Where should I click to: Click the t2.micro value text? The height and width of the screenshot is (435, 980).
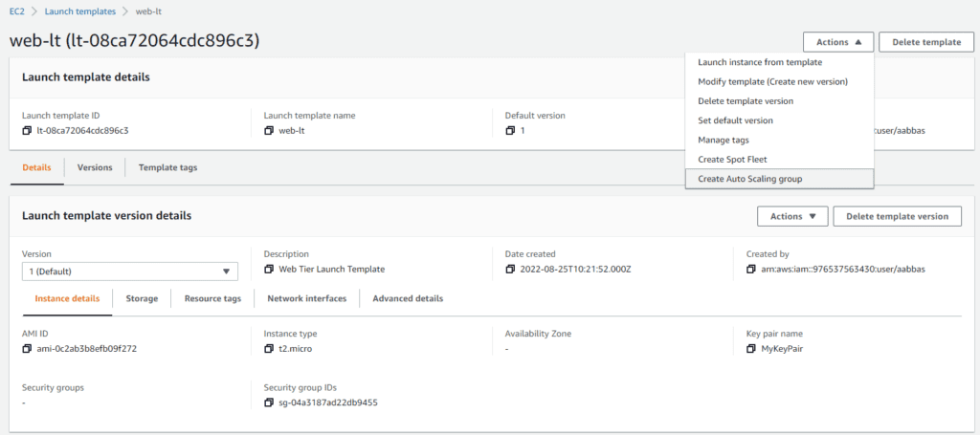(x=296, y=348)
